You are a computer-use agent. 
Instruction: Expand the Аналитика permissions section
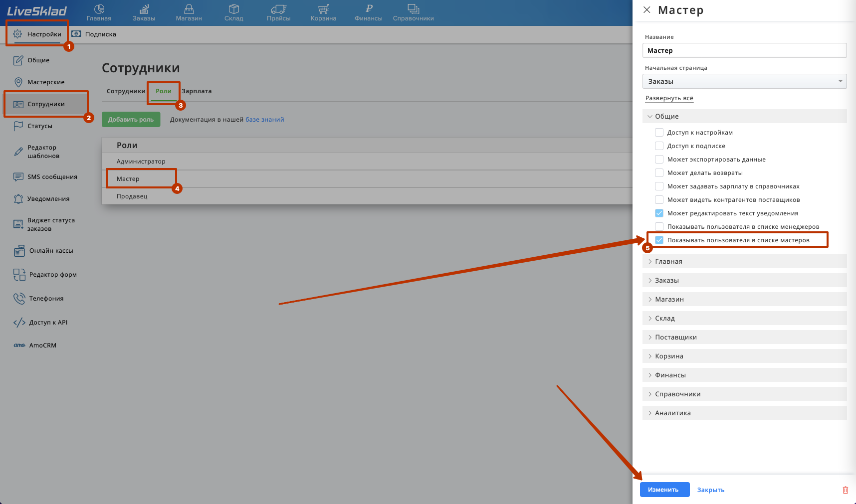click(x=744, y=413)
